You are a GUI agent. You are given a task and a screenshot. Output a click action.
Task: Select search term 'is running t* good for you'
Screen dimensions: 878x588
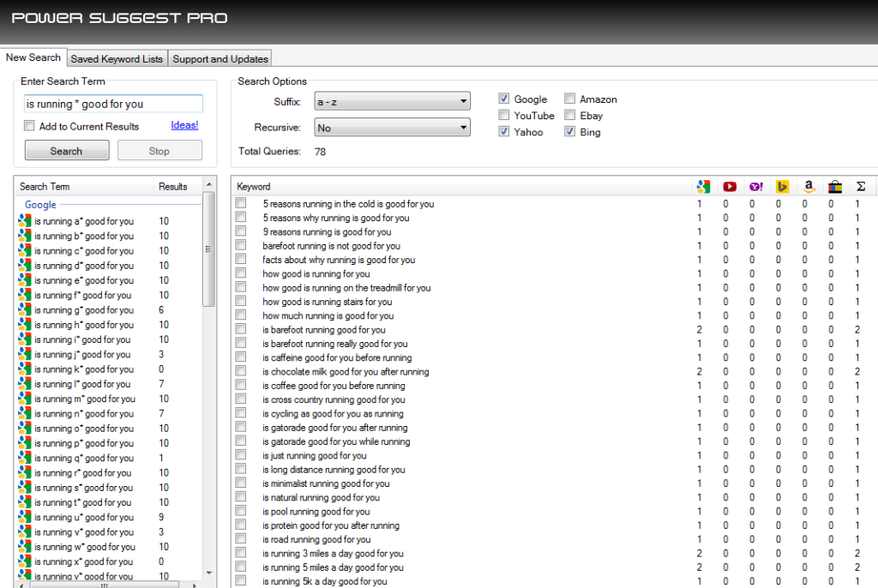tap(83, 502)
